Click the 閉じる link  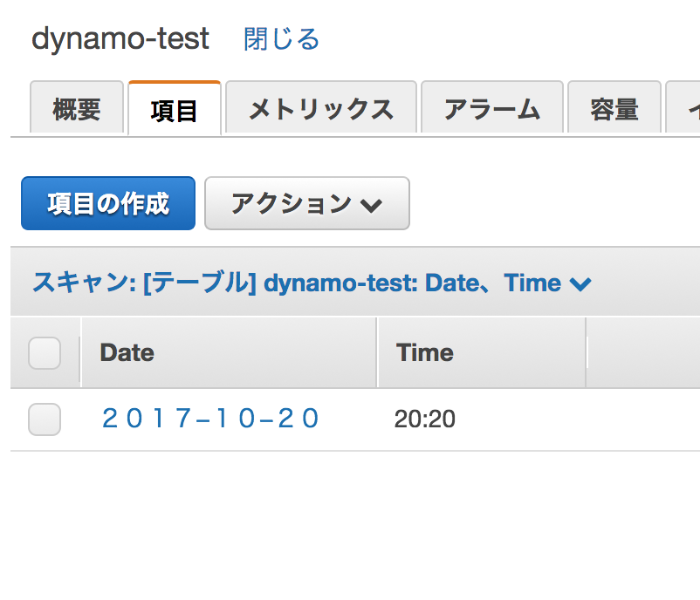pos(282,39)
